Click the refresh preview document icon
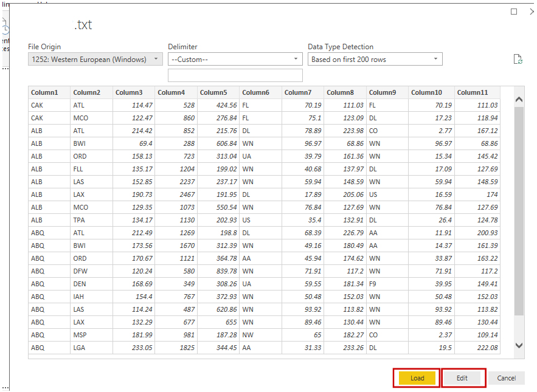Image resolution: width=537 pixels, height=392 pixels. pyautogui.click(x=518, y=59)
